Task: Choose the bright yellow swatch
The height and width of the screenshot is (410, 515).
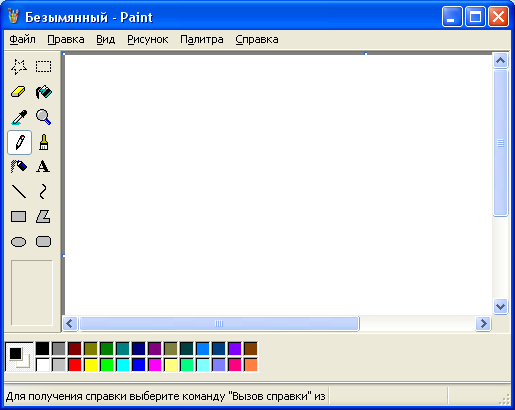Action: 91,365
